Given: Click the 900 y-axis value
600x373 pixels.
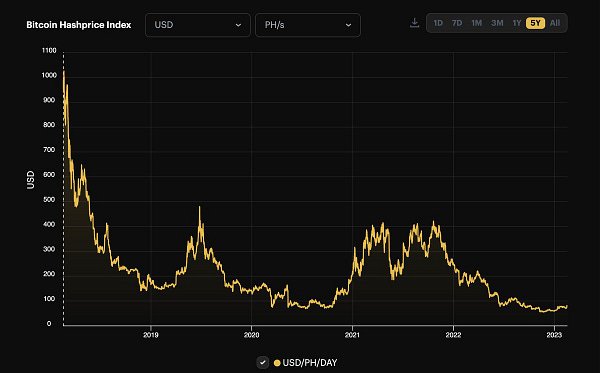Looking at the screenshot, I should [x=49, y=100].
